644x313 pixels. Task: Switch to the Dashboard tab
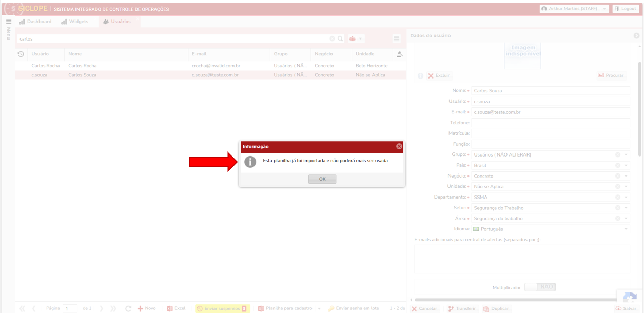point(35,22)
